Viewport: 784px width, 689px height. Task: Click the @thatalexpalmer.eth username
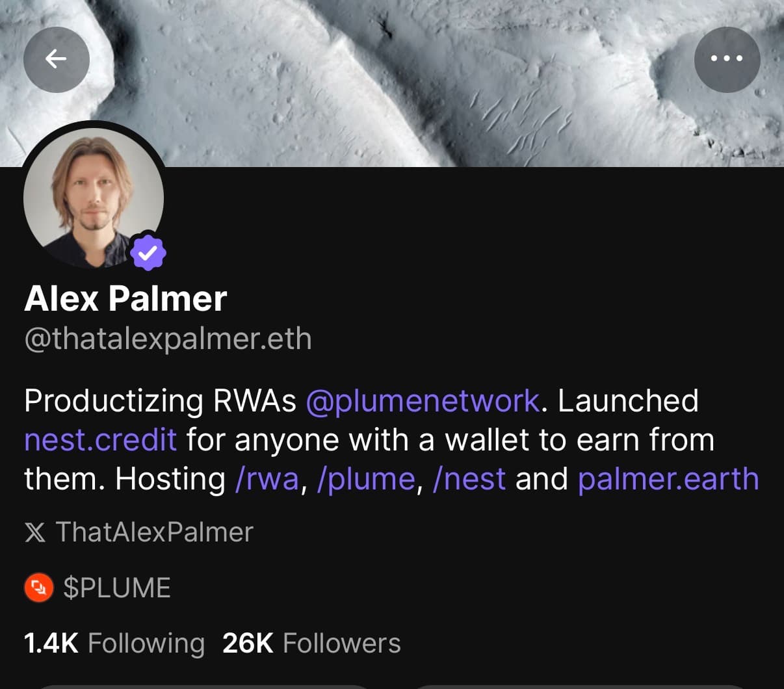click(x=168, y=339)
